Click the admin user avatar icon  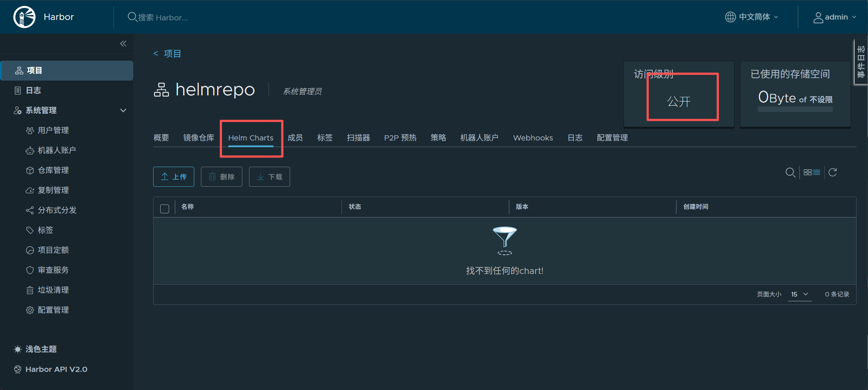tap(818, 17)
